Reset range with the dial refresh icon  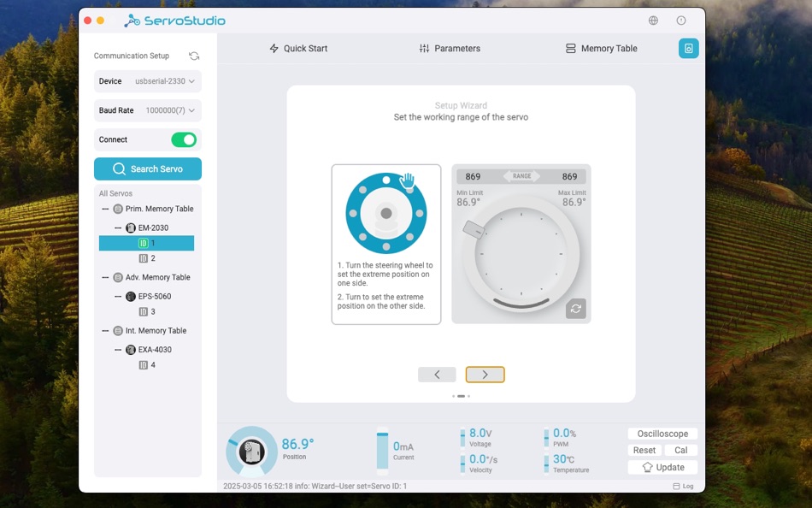tap(576, 309)
